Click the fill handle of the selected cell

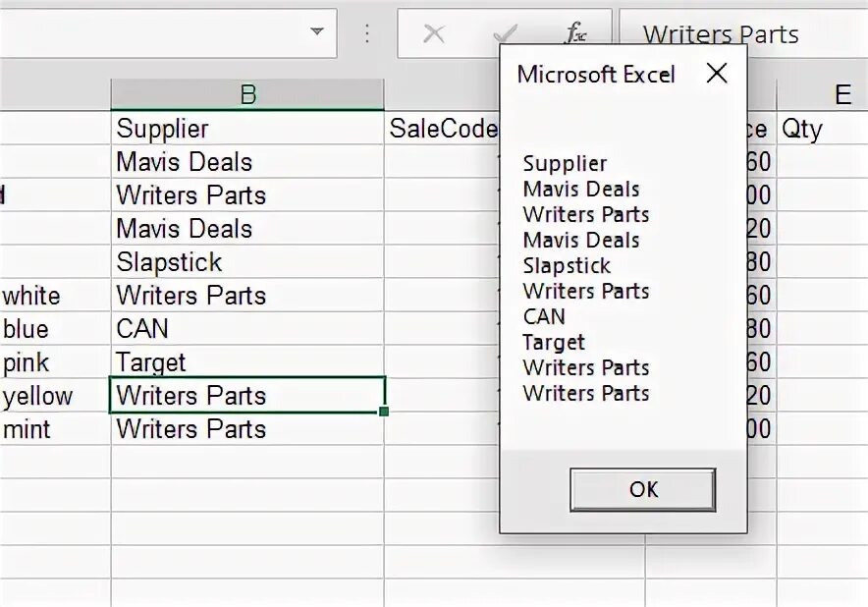tap(383, 412)
